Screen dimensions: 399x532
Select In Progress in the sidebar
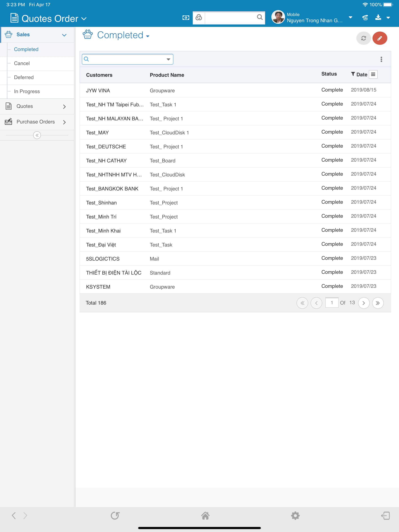coord(27,91)
